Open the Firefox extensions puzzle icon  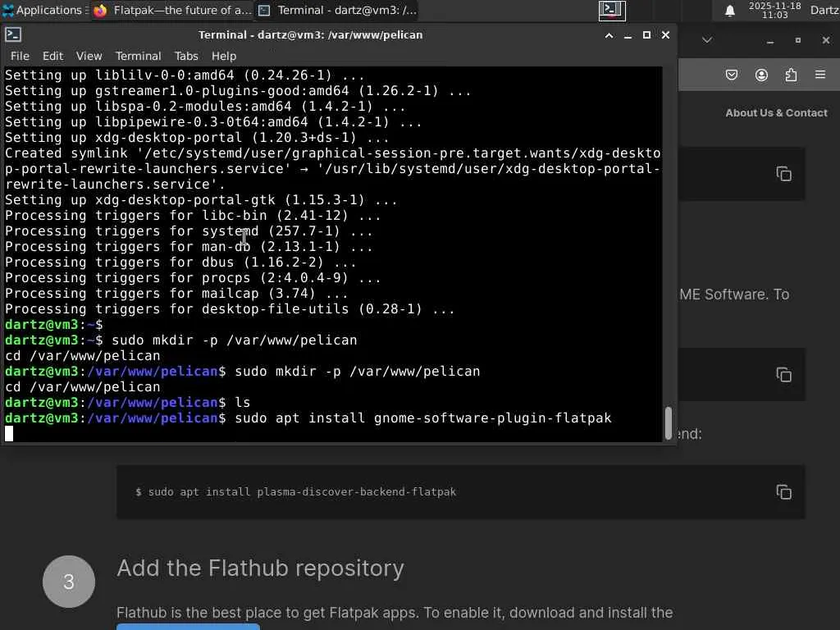point(791,75)
